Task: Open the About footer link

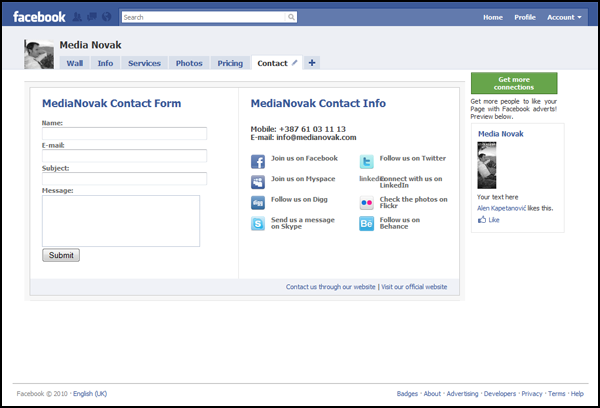Action: pos(432,393)
